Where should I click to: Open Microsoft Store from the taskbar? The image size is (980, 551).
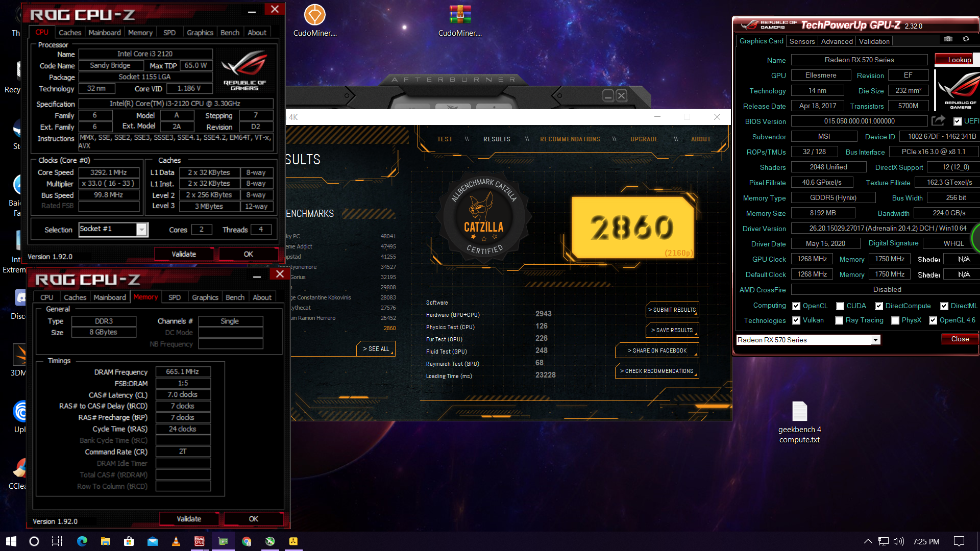pos(129,541)
